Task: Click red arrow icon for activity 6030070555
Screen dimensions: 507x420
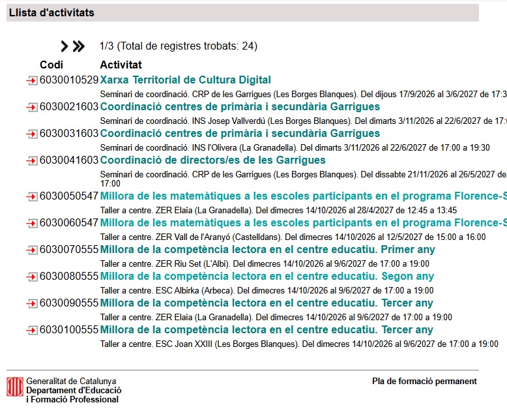Action: (32, 250)
